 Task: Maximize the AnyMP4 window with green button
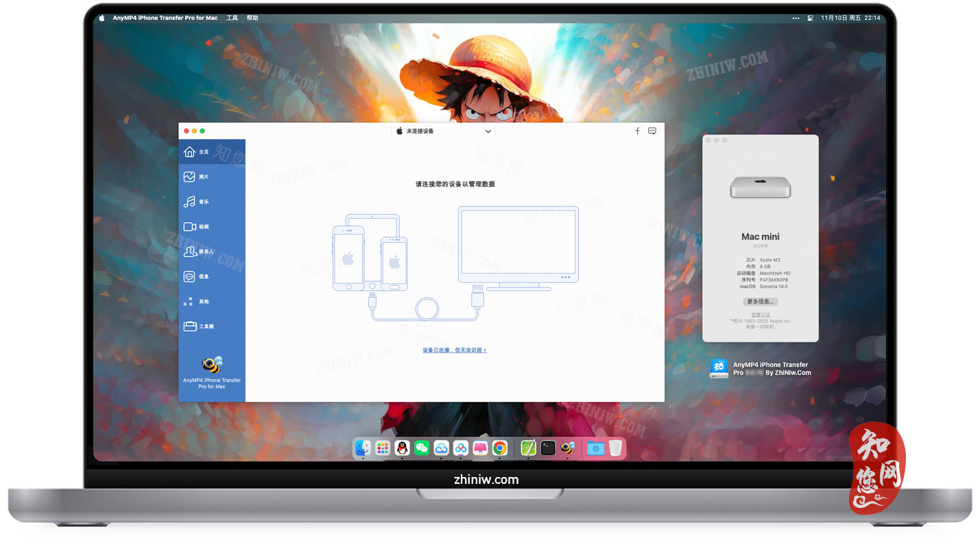202,131
